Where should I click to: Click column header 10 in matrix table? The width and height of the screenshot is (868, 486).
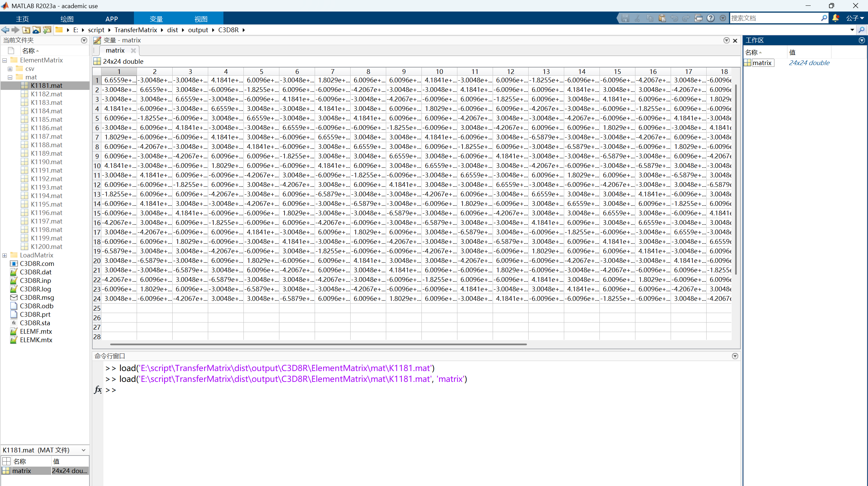pos(439,72)
